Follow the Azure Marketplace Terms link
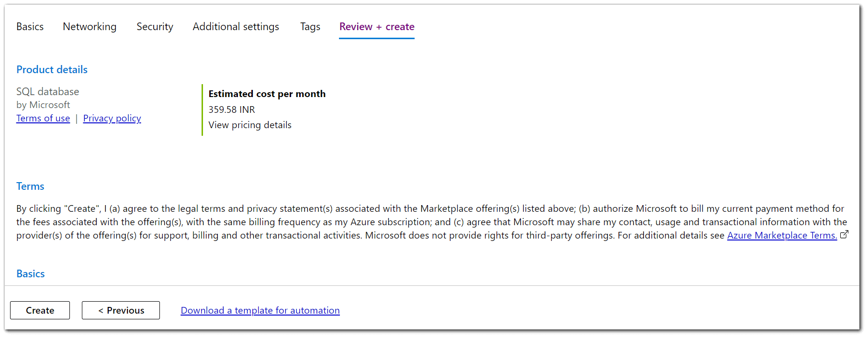The height and width of the screenshot is (338, 868). (x=782, y=235)
